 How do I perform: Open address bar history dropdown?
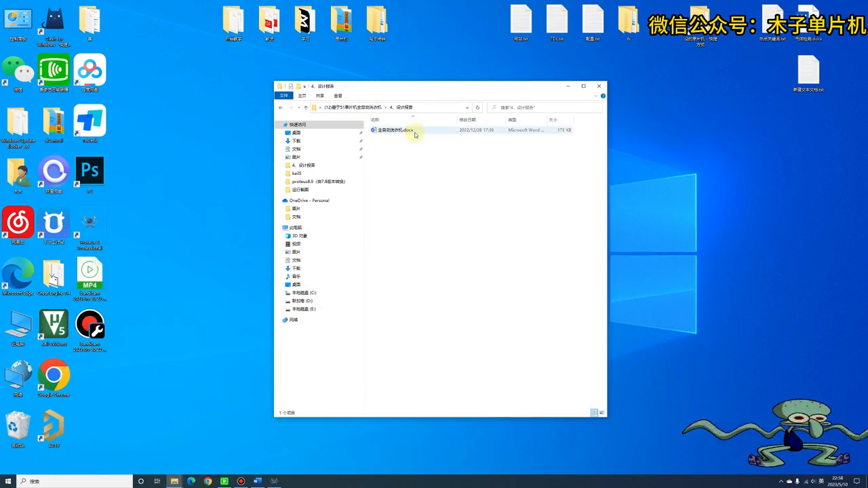(x=467, y=108)
